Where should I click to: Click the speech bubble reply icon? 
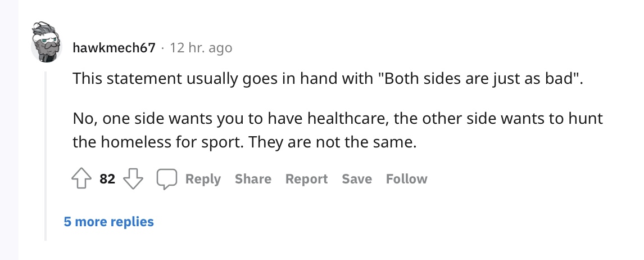[166, 179]
